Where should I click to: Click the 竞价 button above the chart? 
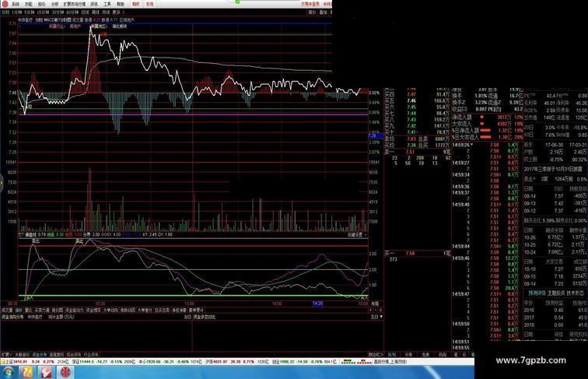coord(312,12)
